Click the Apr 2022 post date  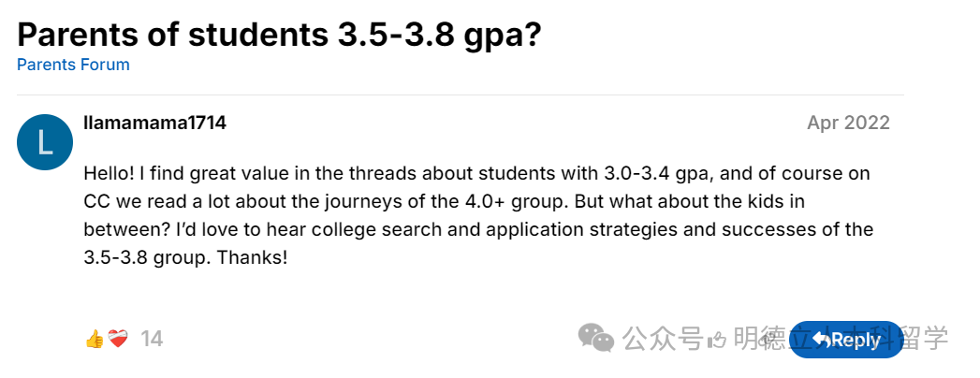point(848,123)
